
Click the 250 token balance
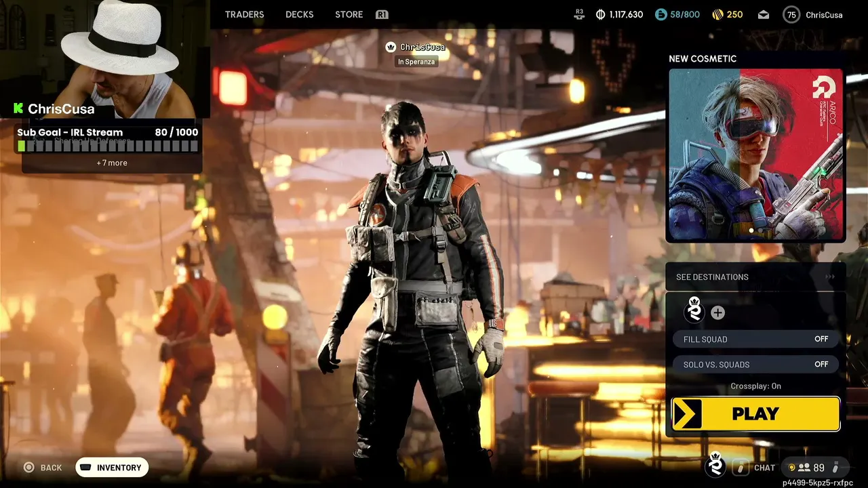[735, 14]
